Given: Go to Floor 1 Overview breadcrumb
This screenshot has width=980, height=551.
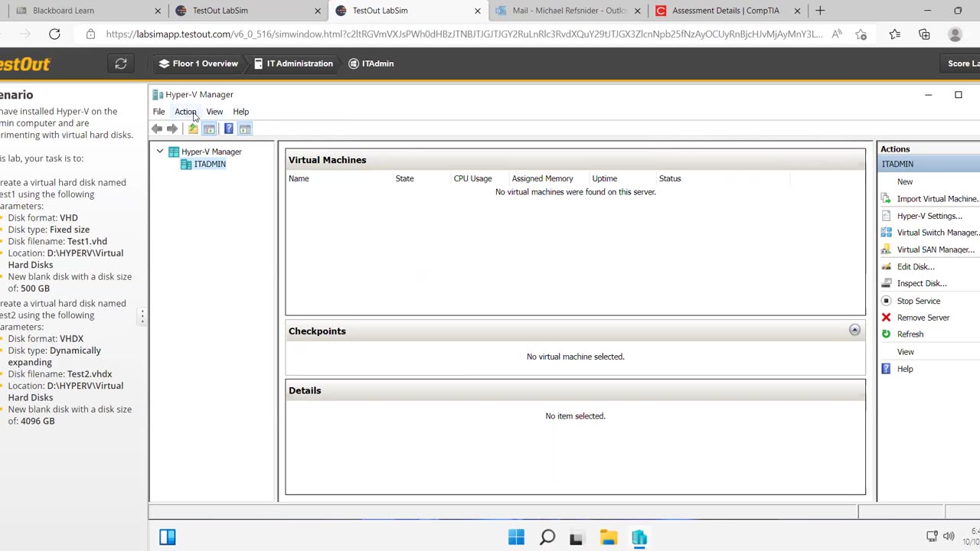Looking at the screenshot, I should (x=198, y=64).
